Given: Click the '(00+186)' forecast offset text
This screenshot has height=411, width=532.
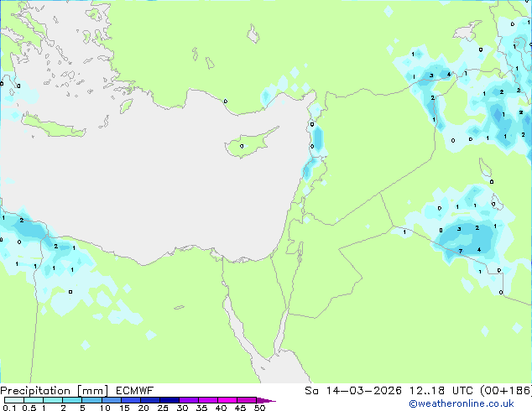Looking at the screenshot, I should coord(506,391).
